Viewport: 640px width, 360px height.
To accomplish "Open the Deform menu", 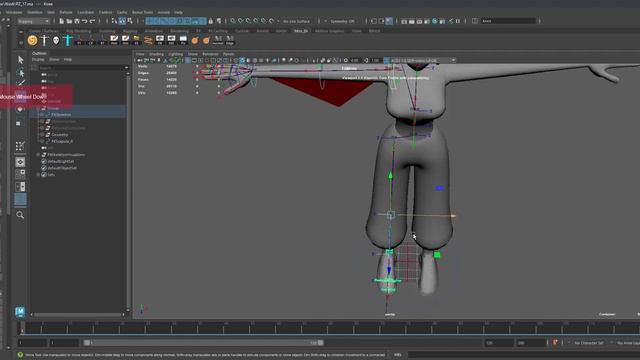I will pos(66,12).
